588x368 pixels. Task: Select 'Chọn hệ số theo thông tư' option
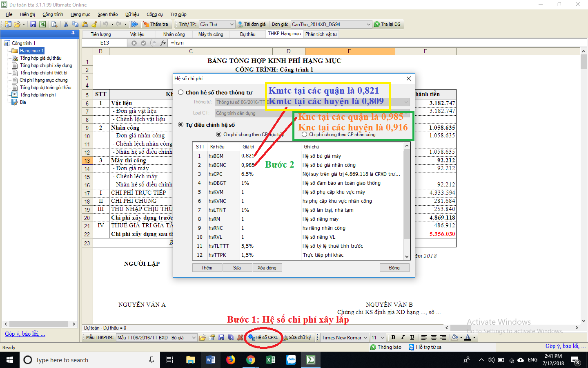pyautogui.click(x=181, y=93)
